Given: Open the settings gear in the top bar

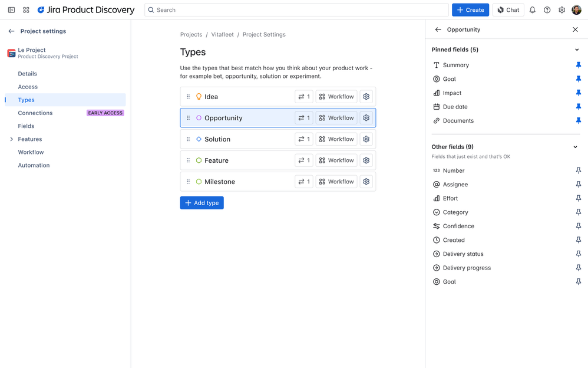Looking at the screenshot, I should pyautogui.click(x=562, y=10).
